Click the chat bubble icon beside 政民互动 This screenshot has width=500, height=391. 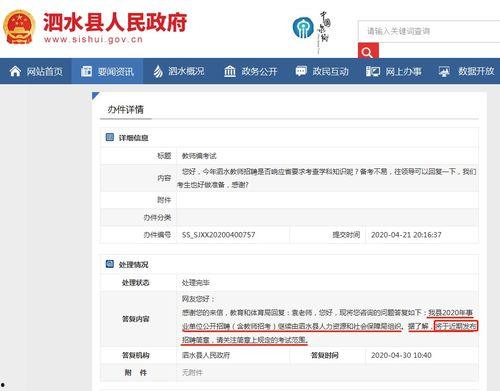point(301,71)
